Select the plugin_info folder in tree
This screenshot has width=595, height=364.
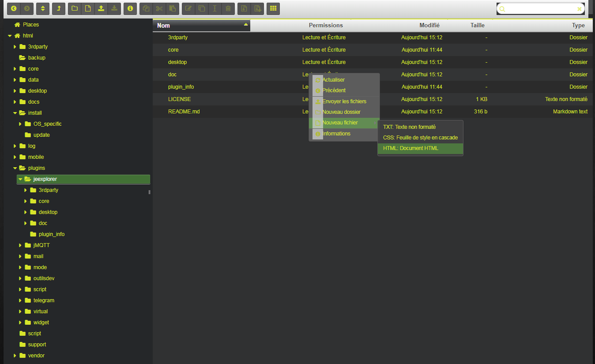click(52, 234)
